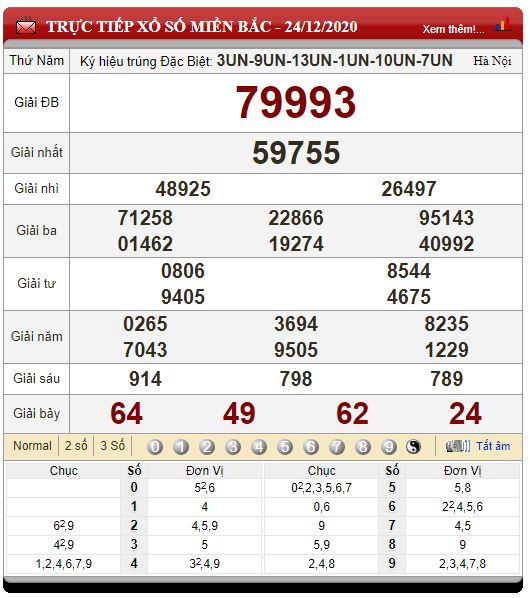Click the title Trực tiếp xổ số Miền Bắc
The image size is (530, 598).
click(159, 26)
